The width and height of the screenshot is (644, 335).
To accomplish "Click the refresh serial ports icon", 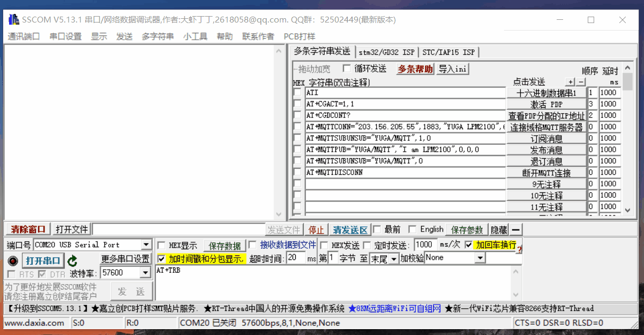I will [x=73, y=261].
